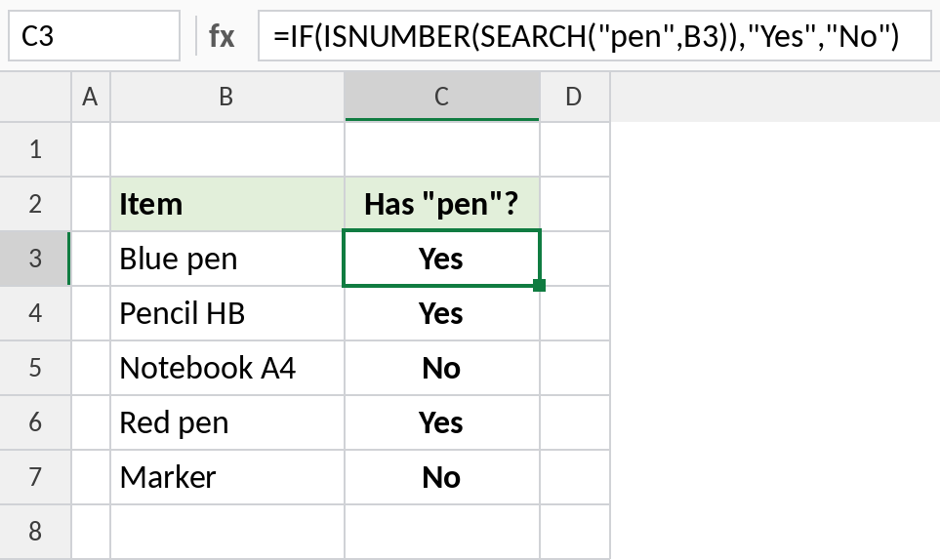
Task: Select row 6 header
Action: (35, 422)
